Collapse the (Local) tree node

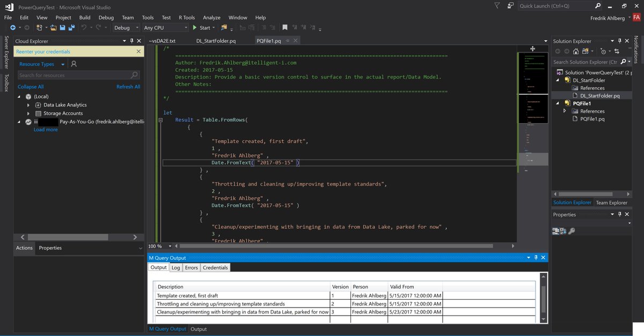(x=20, y=96)
